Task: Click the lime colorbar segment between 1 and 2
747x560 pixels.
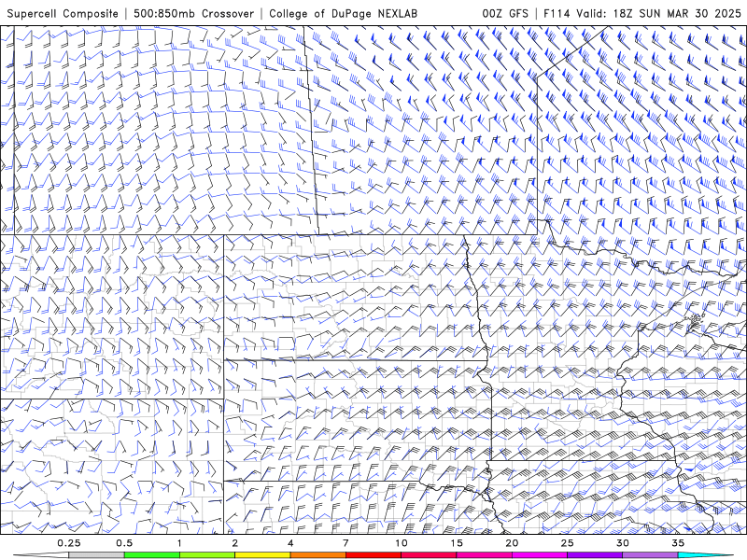Action: coord(207,555)
